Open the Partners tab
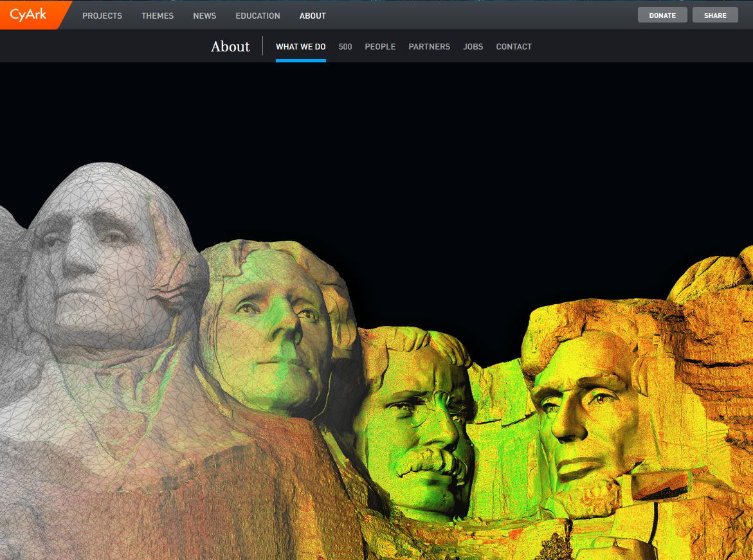The image size is (753, 560). (430, 46)
